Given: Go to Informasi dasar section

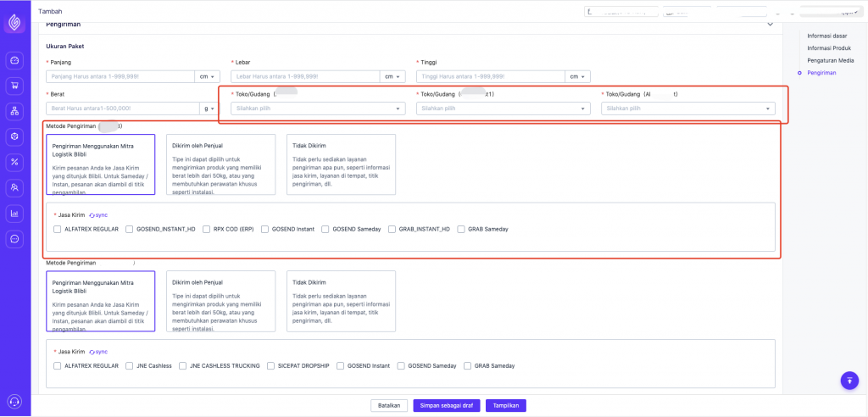Looking at the screenshot, I should tap(827, 36).
